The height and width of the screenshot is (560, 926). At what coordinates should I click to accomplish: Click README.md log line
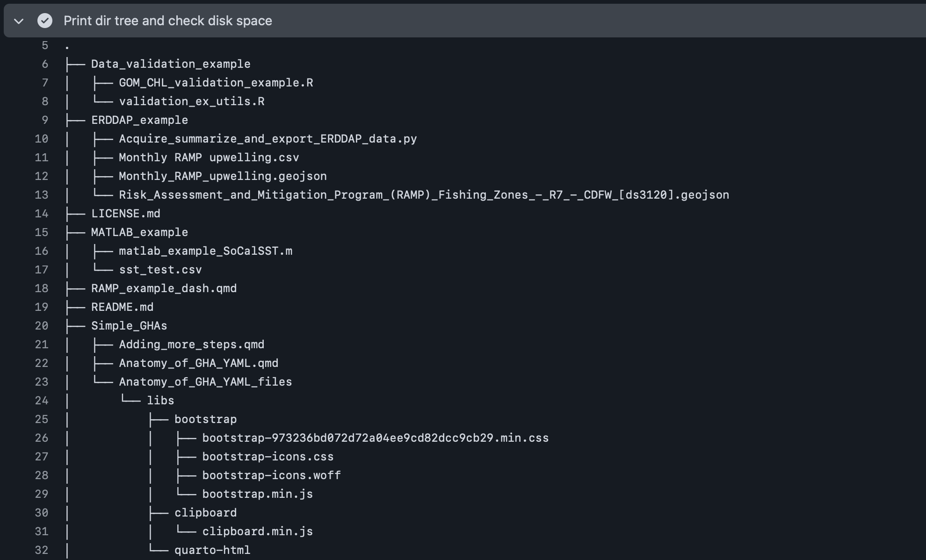coord(122,307)
